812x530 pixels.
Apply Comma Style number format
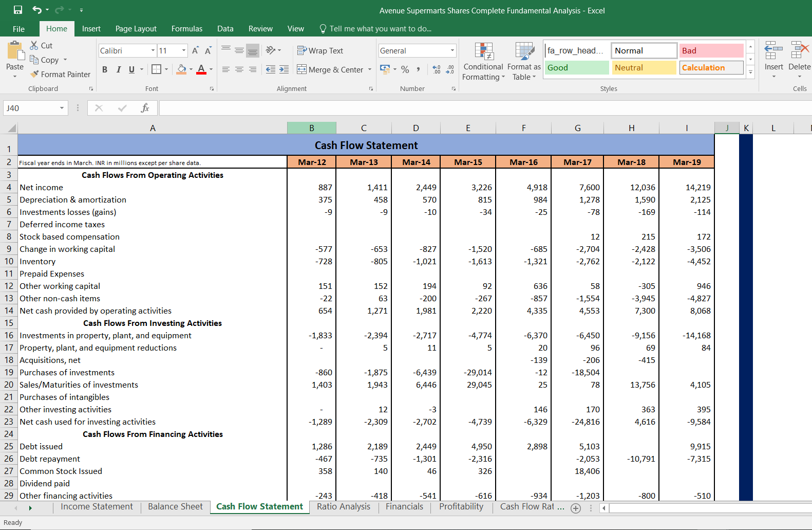419,69
